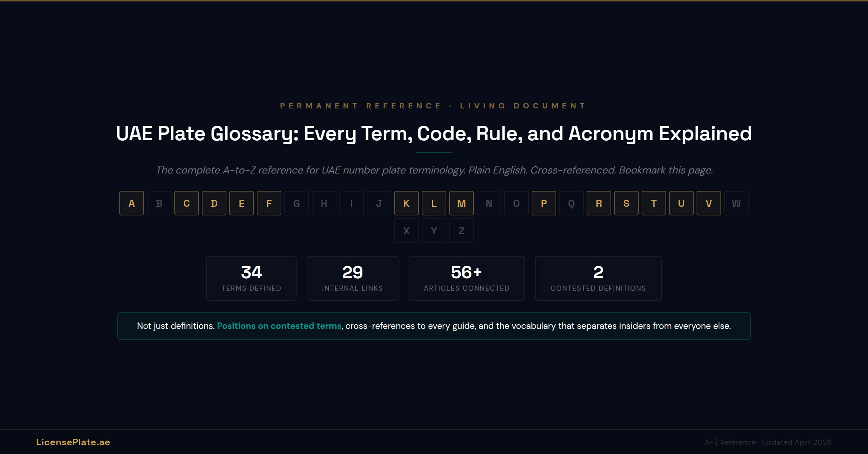Click the 29 Internal Links stat card
This screenshot has height=454, width=868.
[x=352, y=278]
